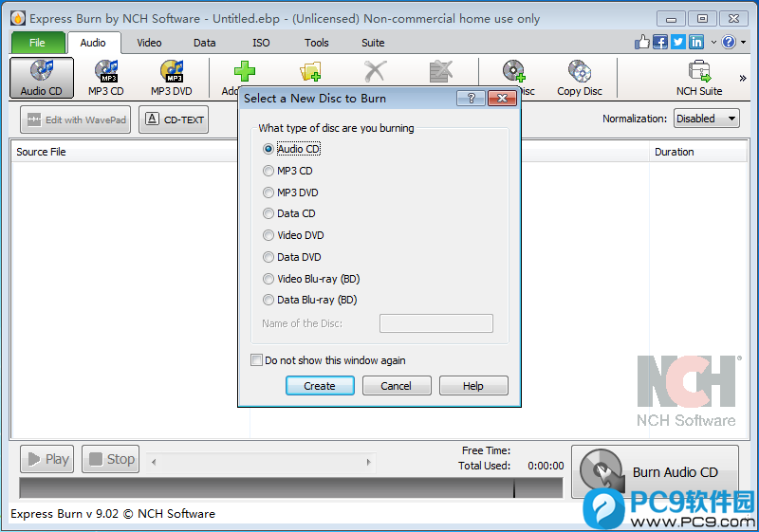The image size is (759, 532).
Task: Click the Stop button
Action: point(110,459)
